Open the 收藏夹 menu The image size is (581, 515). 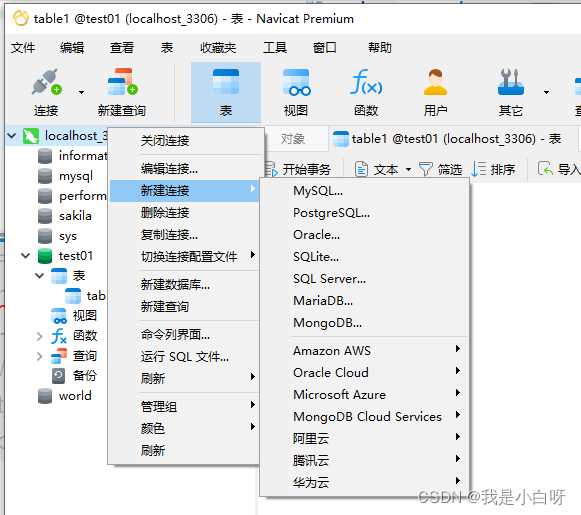tap(218, 47)
